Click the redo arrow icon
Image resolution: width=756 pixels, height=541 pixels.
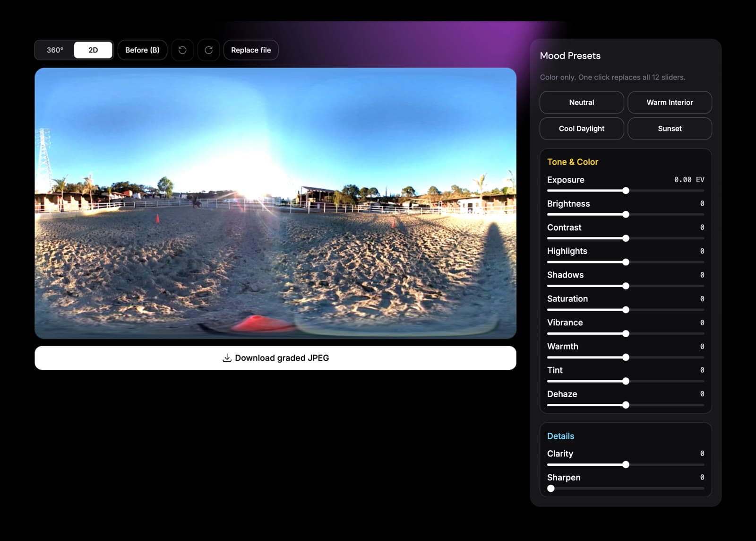pos(208,50)
